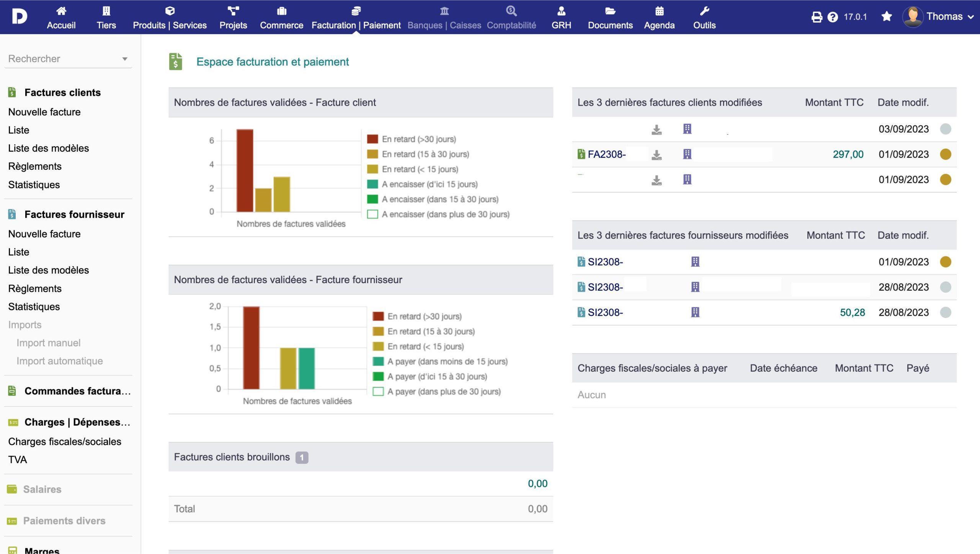The width and height of the screenshot is (980, 554).
Task: Click the tallest red bar in client chart
Action: [x=245, y=170]
